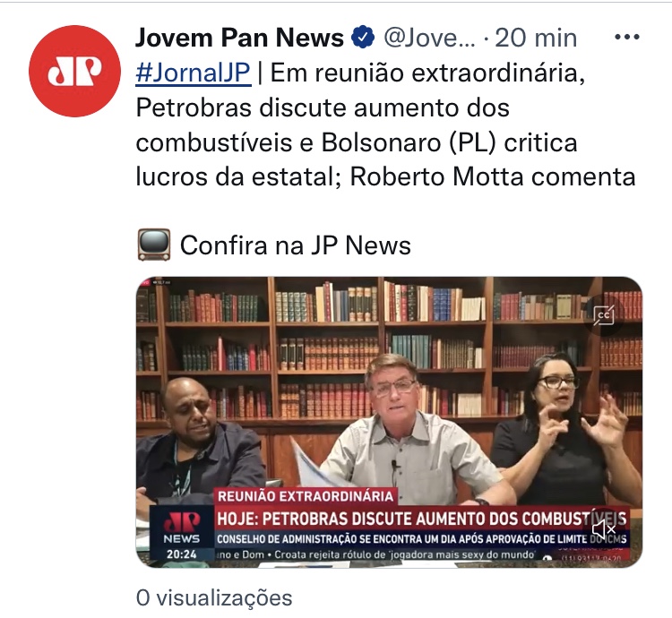Click the blue verified badge
The image size is (672, 618).
[363, 37]
